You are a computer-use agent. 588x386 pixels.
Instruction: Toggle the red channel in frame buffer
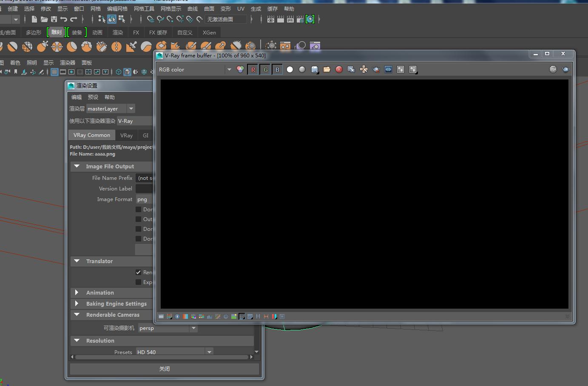[253, 70]
